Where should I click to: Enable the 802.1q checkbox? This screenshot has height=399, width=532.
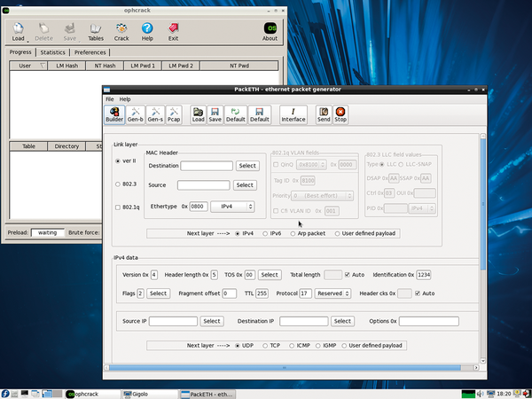118,207
